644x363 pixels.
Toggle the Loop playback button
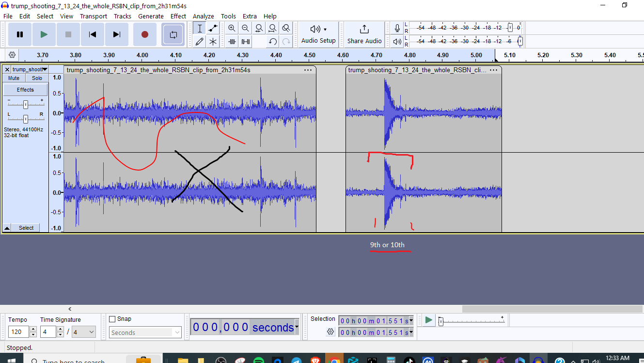point(173,34)
